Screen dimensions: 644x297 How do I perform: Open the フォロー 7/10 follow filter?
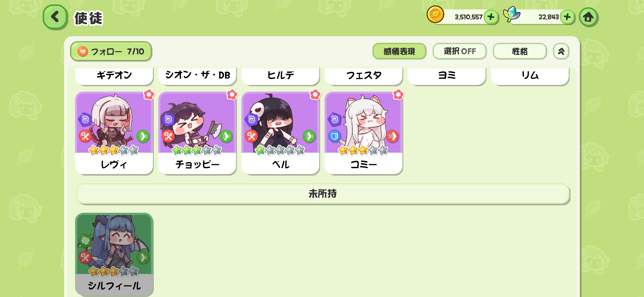coord(111,51)
